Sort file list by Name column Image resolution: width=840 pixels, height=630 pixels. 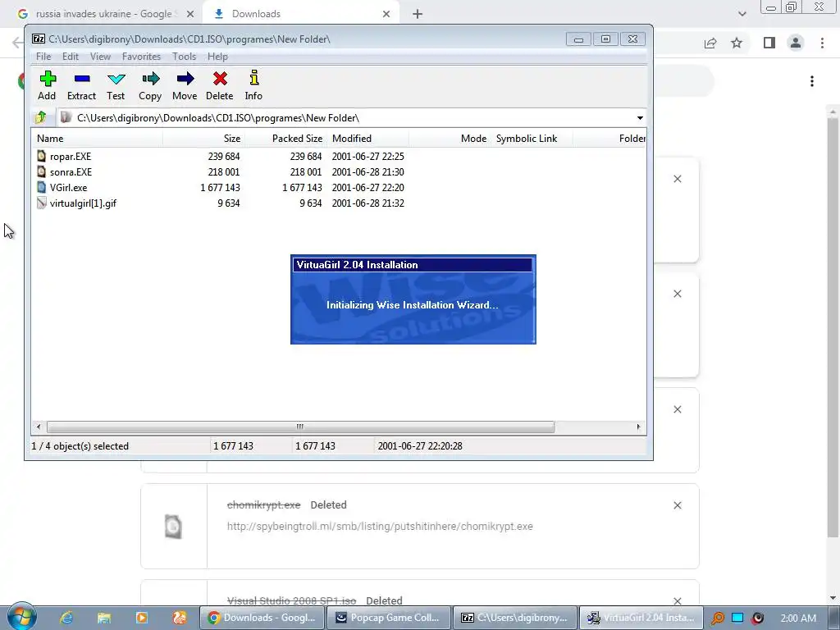point(97,138)
